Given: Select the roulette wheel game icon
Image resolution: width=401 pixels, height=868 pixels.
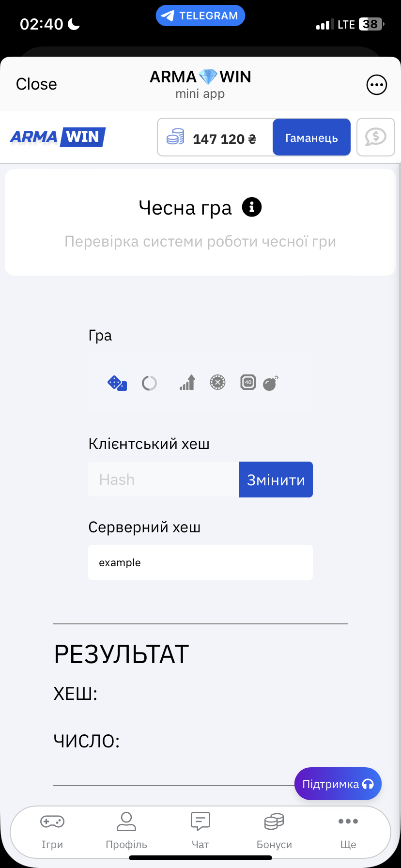Looking at the screenshot, I should tap(218, 383).
